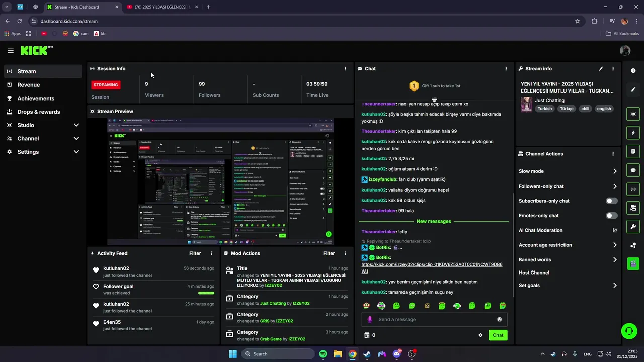Toggle the channel actions icon in the right rail
This screenshot has height=362, width=644.
[x=633, y=208]
